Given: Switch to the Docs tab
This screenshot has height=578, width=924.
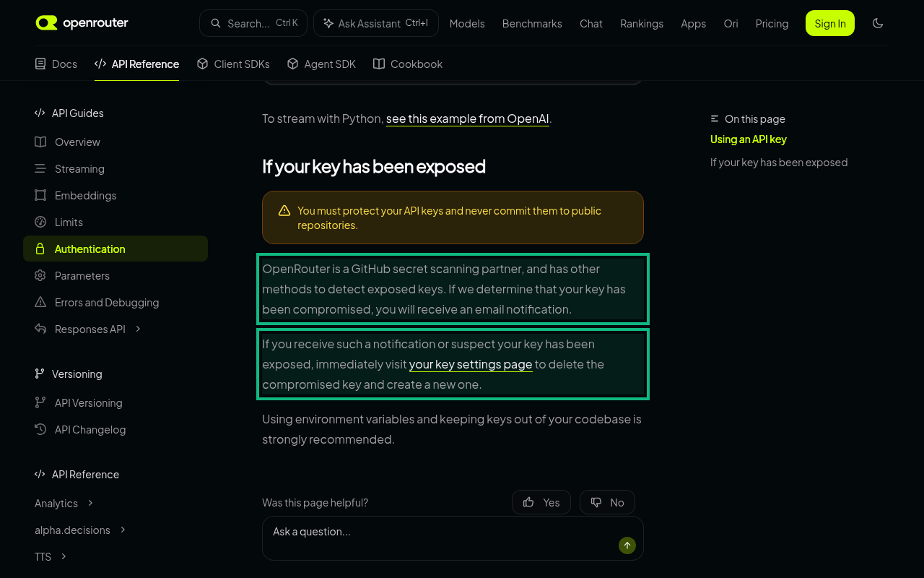Looking at the screenshot, I should pyautogui.click(x=56, y=64).
